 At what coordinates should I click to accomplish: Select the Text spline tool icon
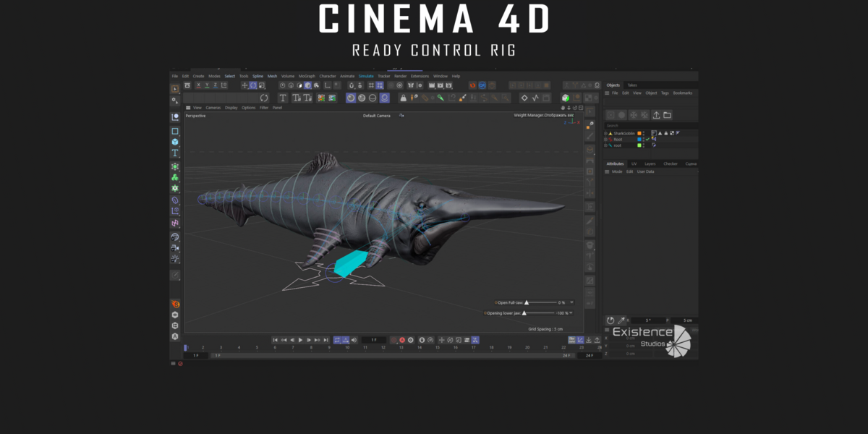click(x=283, y=98)
